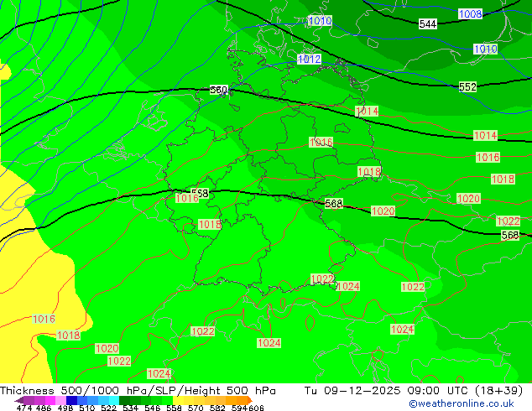532x411 pixels.
Task: Click the '486' legend value
Action: coord(44,408)
